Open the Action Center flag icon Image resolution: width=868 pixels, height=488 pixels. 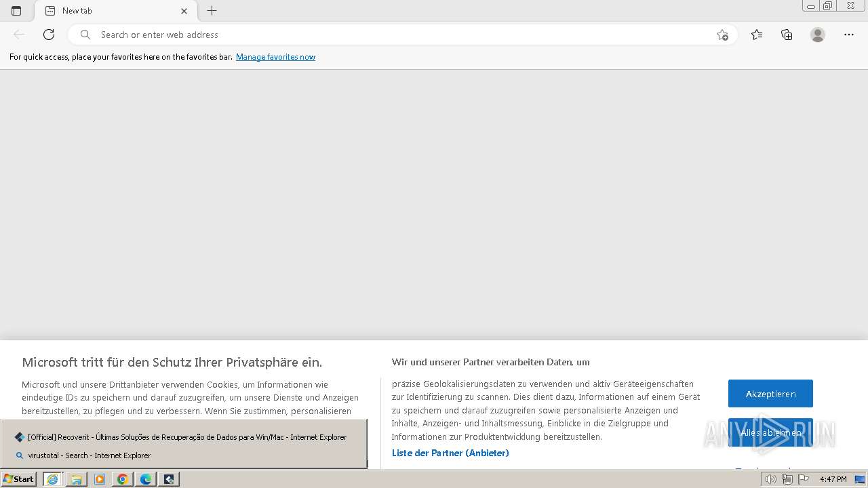tap(803, 479)
